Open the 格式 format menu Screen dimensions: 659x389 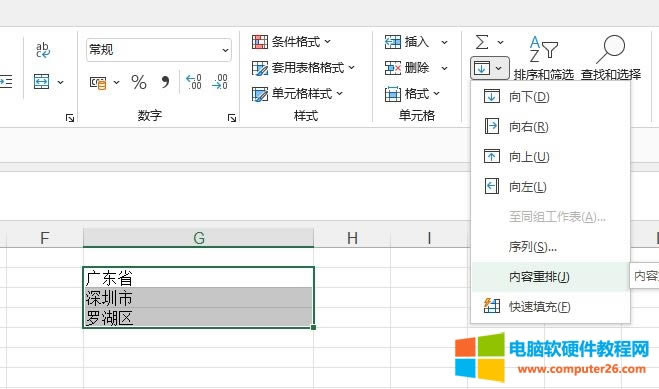pos(412,94)
